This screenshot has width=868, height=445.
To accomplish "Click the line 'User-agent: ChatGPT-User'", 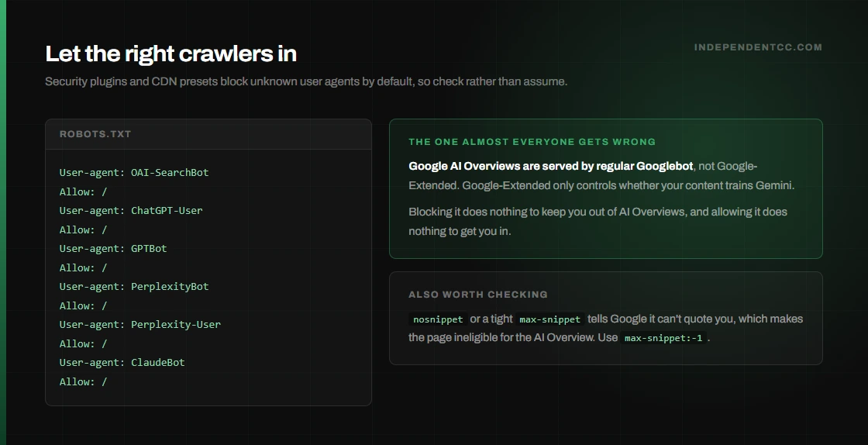I will (x=131, y=210).
